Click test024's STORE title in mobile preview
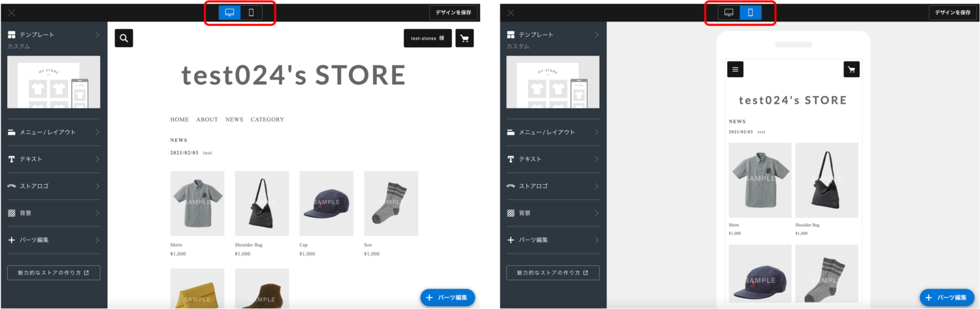This screenshot has height=309, width=980. click(x=793, y=100)
